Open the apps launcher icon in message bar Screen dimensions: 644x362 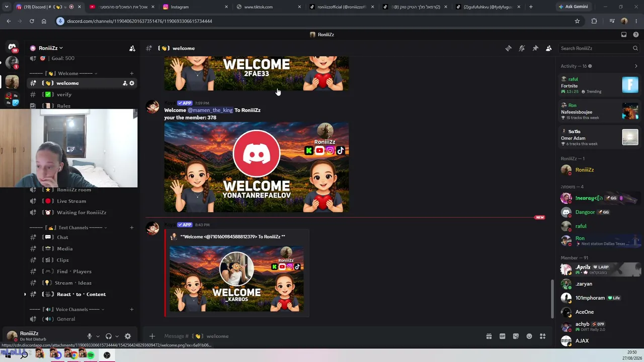(542, 336)
